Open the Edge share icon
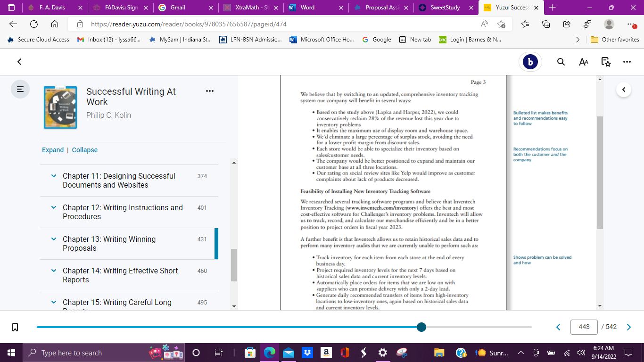The width and height of the screenshot is (644, 362). [x=567, y=24]
